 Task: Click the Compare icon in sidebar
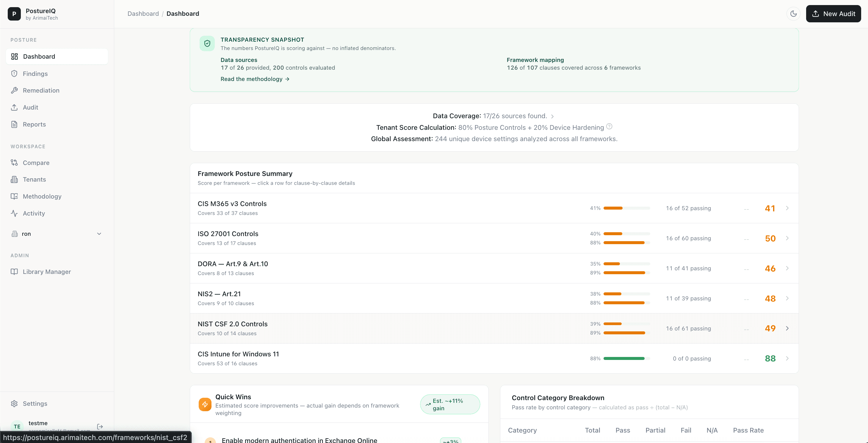(x=14, y=163)
